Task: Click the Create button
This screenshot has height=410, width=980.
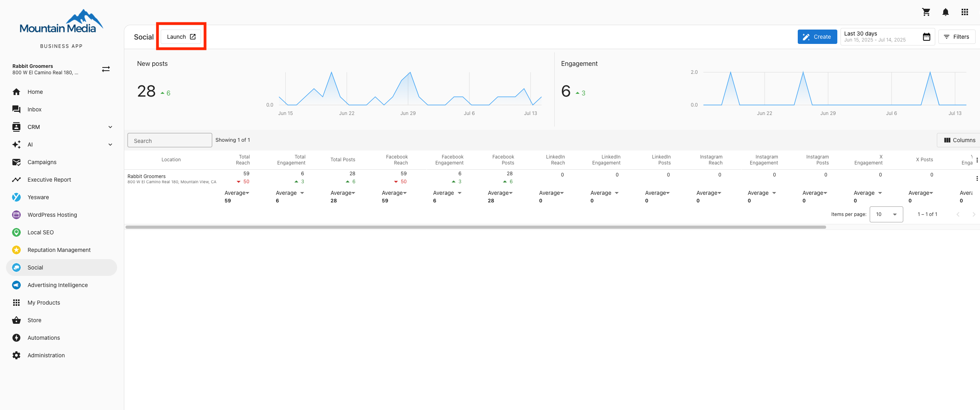Action: point(817,36)
